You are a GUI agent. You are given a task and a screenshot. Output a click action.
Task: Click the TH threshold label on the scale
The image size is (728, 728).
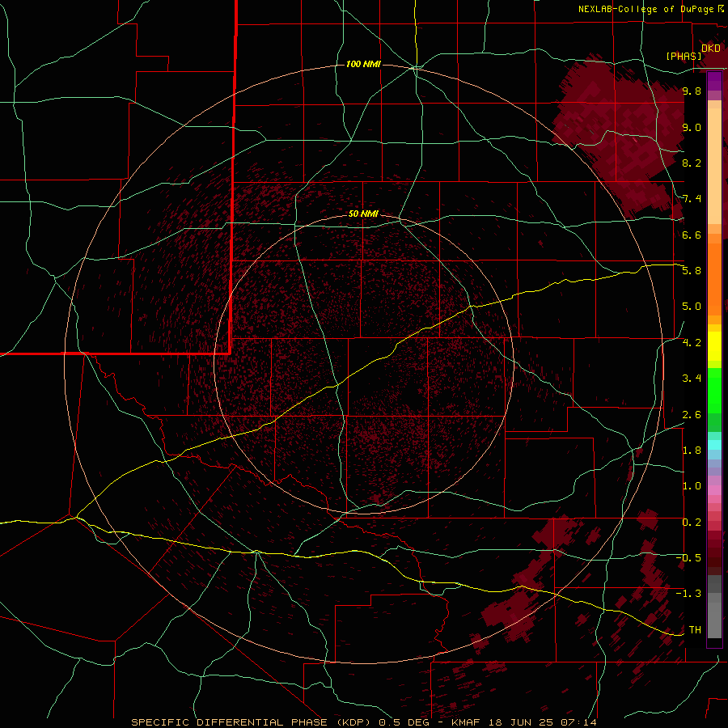pos(695,630)
